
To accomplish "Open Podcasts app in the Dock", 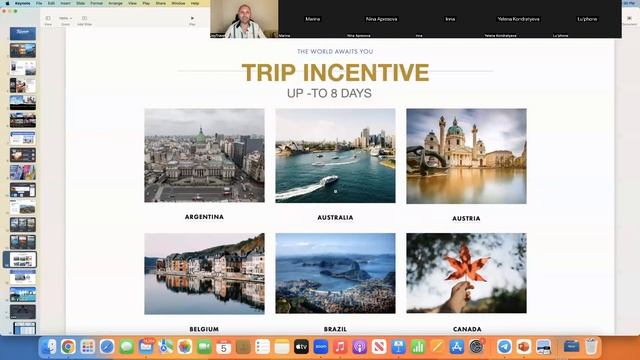I will pos(360,347).
